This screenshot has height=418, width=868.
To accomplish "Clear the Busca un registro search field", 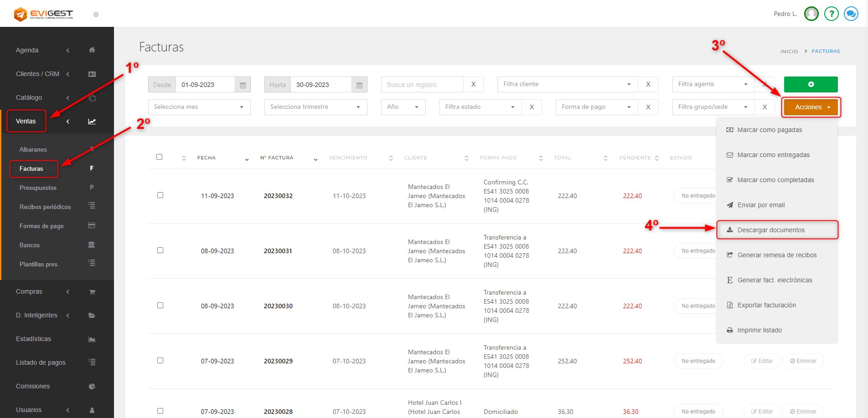I will [473, 84].
